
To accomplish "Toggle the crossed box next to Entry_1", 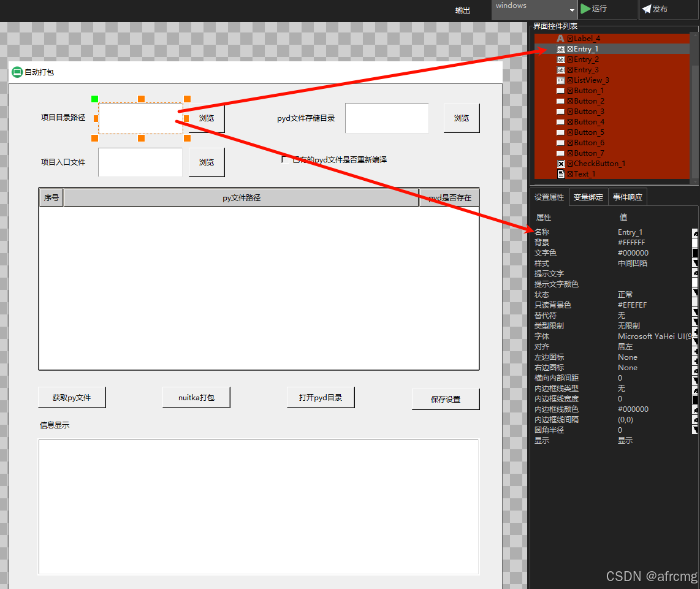I will pos(570,49).
